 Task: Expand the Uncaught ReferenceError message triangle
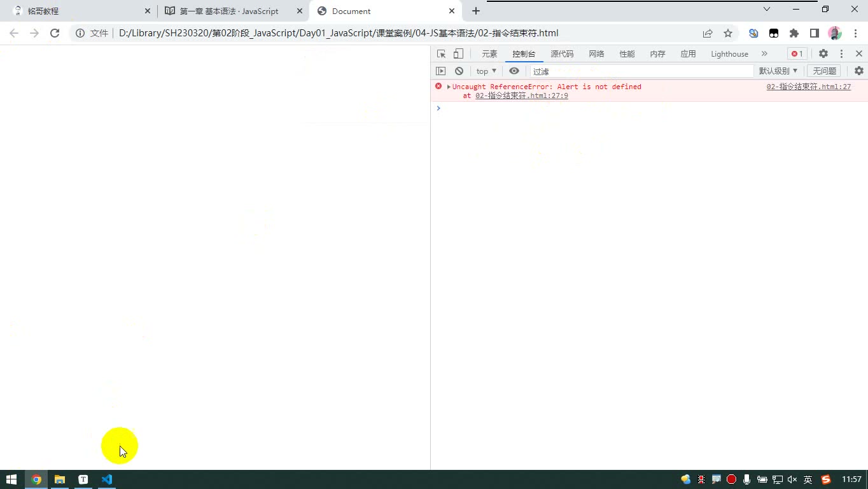[449, 87]
